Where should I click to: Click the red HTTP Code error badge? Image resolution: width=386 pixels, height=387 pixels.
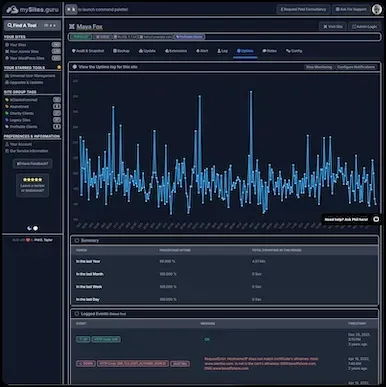(132, 364)
